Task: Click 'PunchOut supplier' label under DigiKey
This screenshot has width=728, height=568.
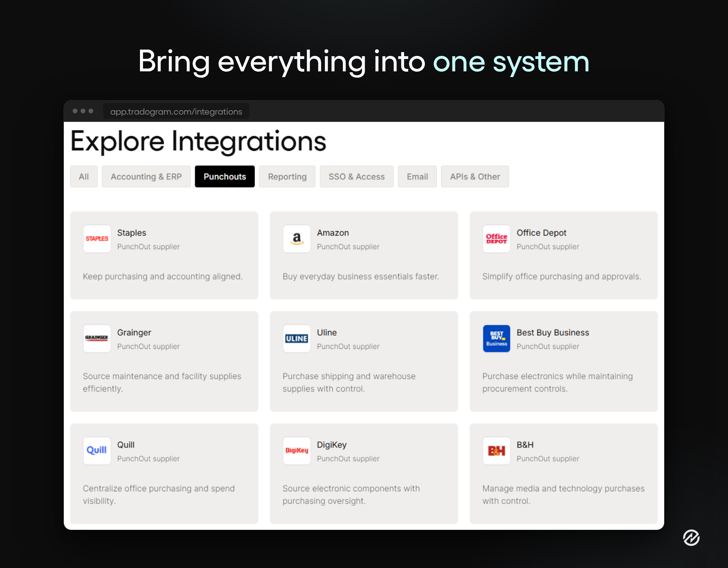Action: pos(348,459)
